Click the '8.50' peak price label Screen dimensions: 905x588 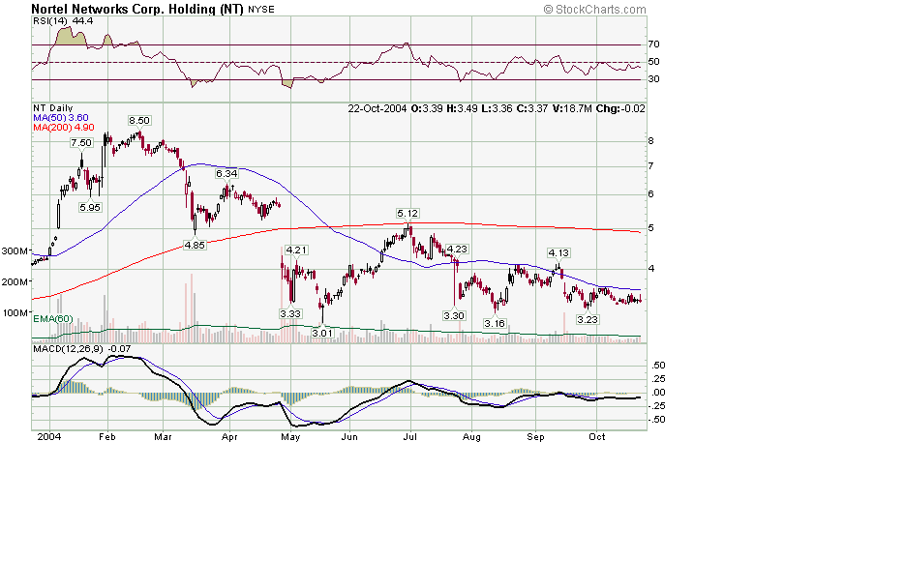pos(139,121)
